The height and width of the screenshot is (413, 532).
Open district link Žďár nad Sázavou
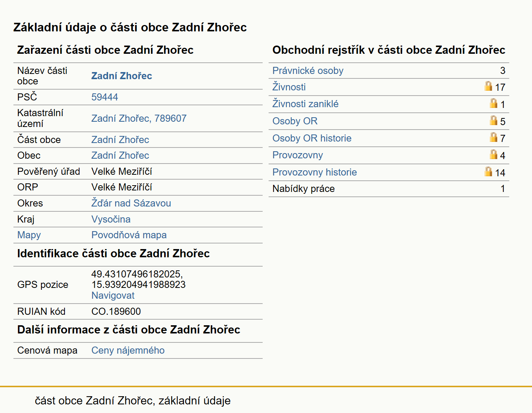click(x=131, y=203)
